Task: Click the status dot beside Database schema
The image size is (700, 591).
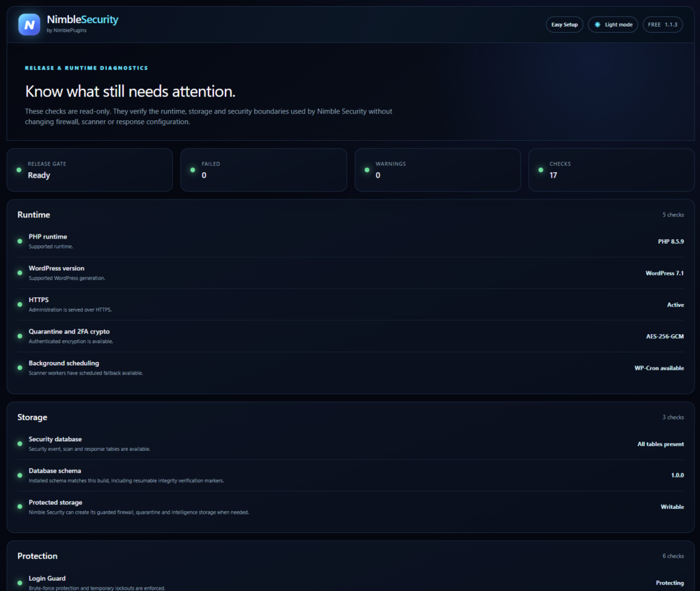Action: point(20,476)
